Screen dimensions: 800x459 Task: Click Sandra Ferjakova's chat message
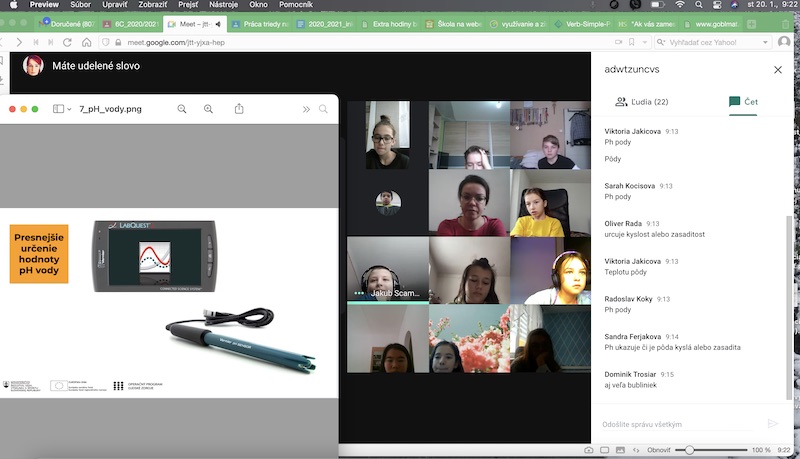pos(672,347)
